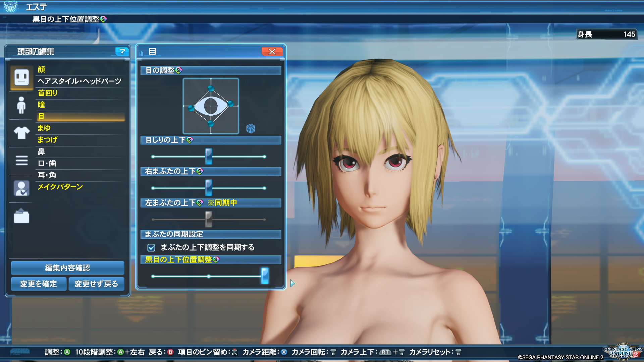Click the randomize dice icon
The image size is (644, 362).
coord(251,128)
